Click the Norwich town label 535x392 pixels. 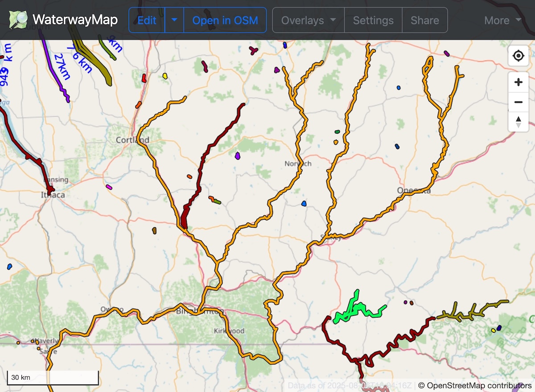[x=298, y=163]
